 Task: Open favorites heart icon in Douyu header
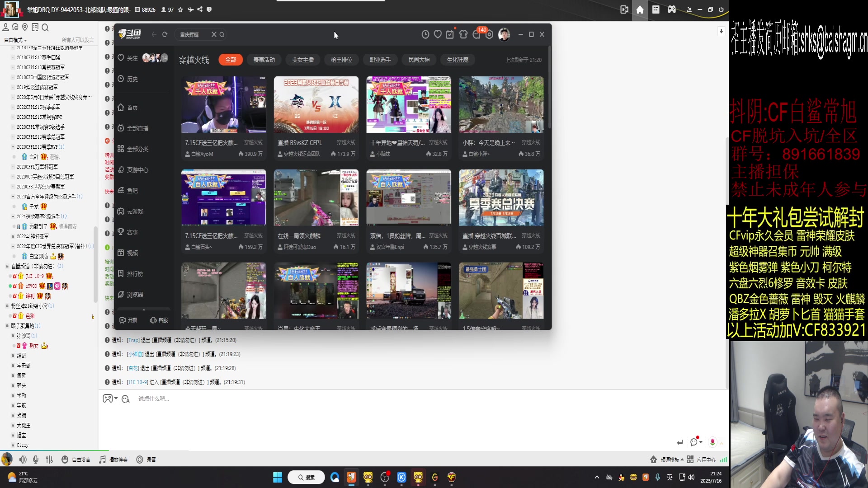coord(437,34)
